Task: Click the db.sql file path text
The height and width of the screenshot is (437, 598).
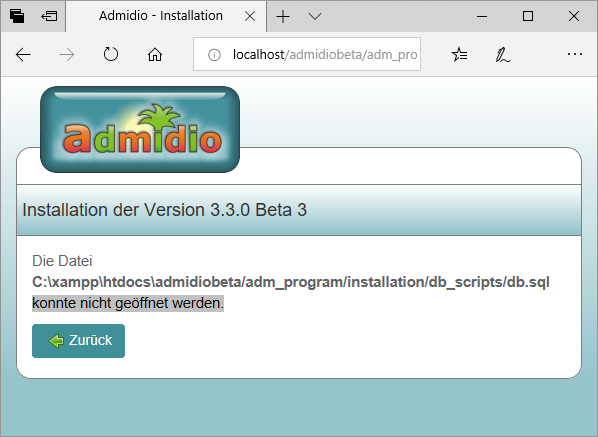Action: click(x=291, y=282)
